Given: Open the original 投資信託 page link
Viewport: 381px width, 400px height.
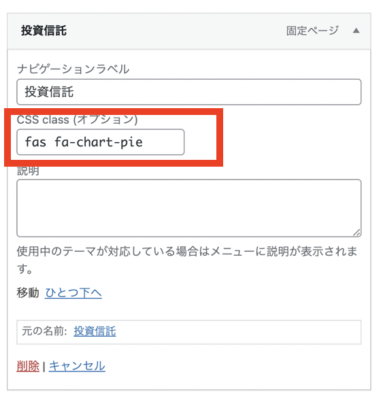Looking at the screenshot, I should tap(95, 331).
